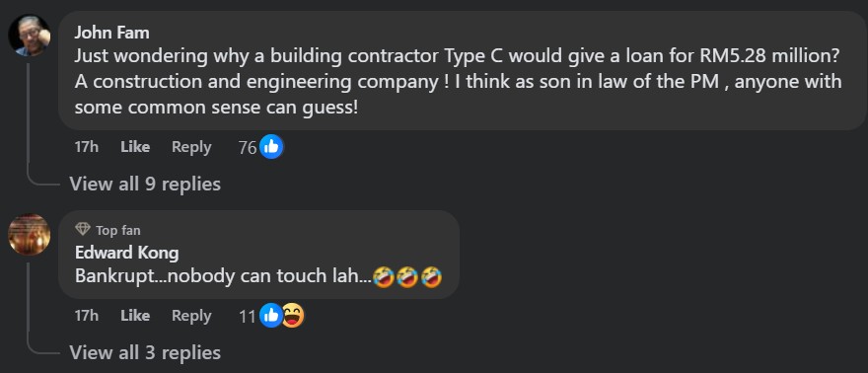Click the laughing reaction emoji on Edward Kong's comment

coord(293,316)
